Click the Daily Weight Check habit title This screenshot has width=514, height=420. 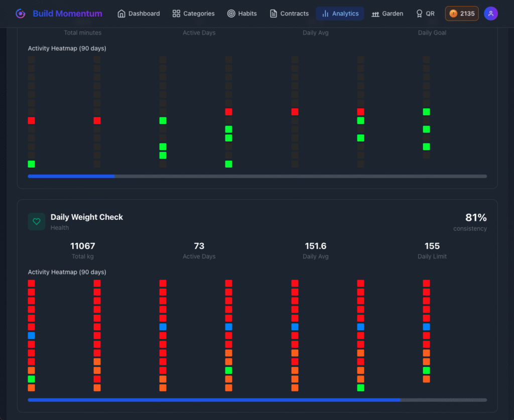point(86,217)
